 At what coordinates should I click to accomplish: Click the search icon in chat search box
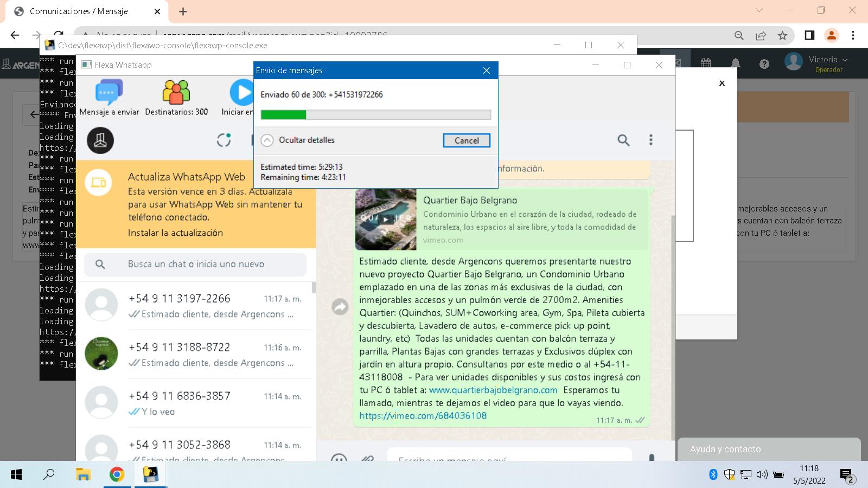coord(100,264)
